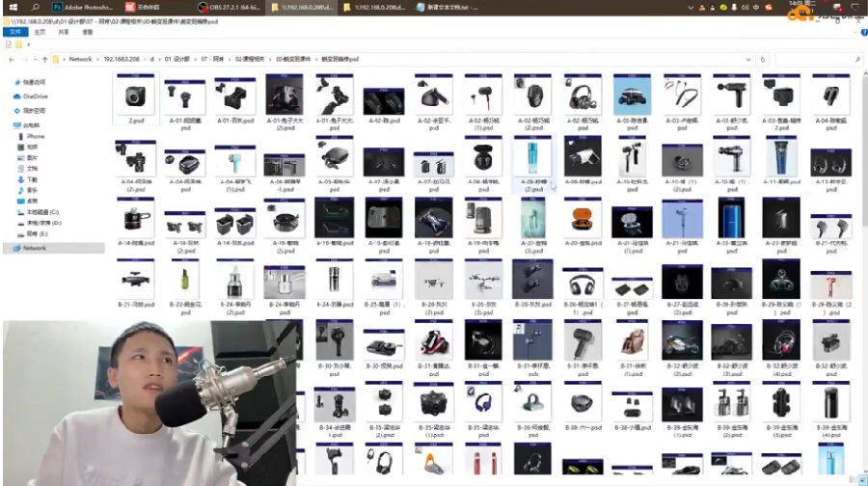The height and width of the screenshot is (486, 868).
Task: Open the blue File ribbon tab
Action: click(x=14, y=32)
